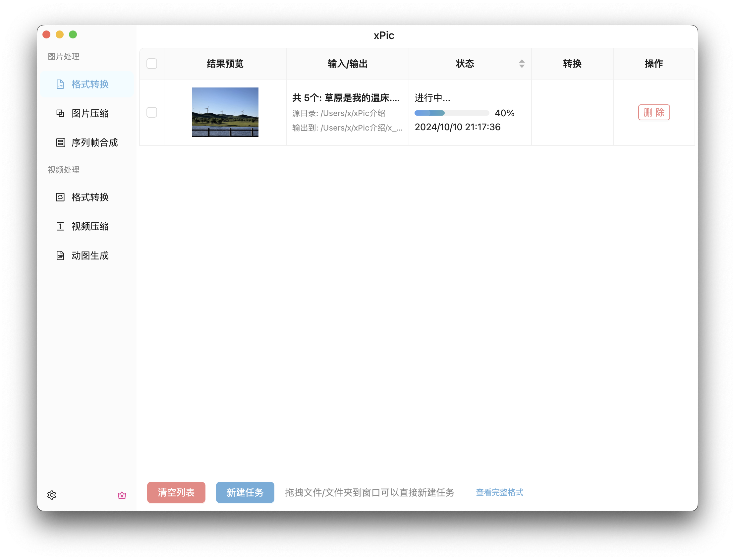
Task: Toggle the select-all checkbox in table header
Action: click(152, 64)
